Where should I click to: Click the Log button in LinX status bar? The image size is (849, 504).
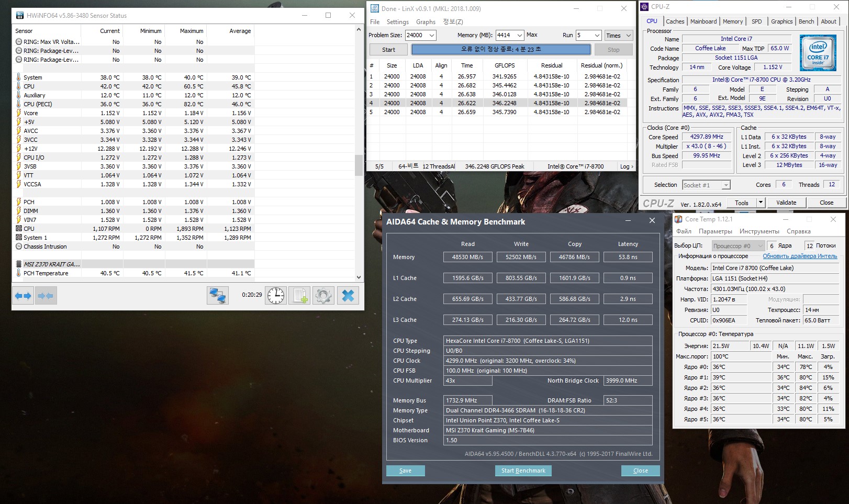pos(627,166)
